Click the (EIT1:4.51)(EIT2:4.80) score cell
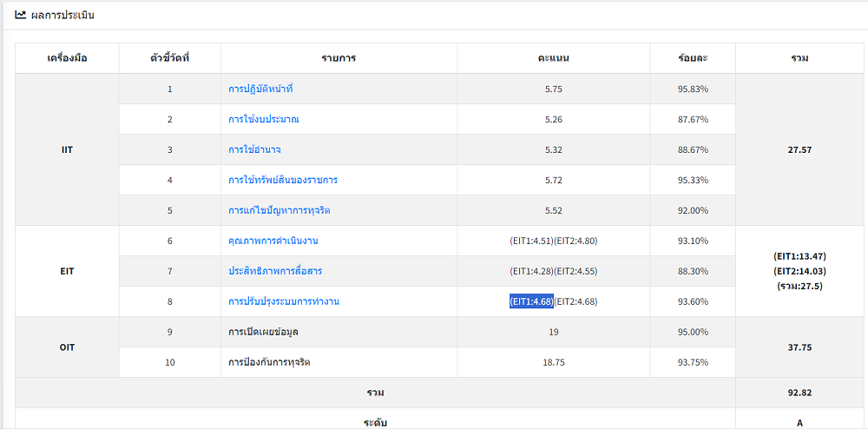Screen dimensions: 868x430 pos(554,241)
